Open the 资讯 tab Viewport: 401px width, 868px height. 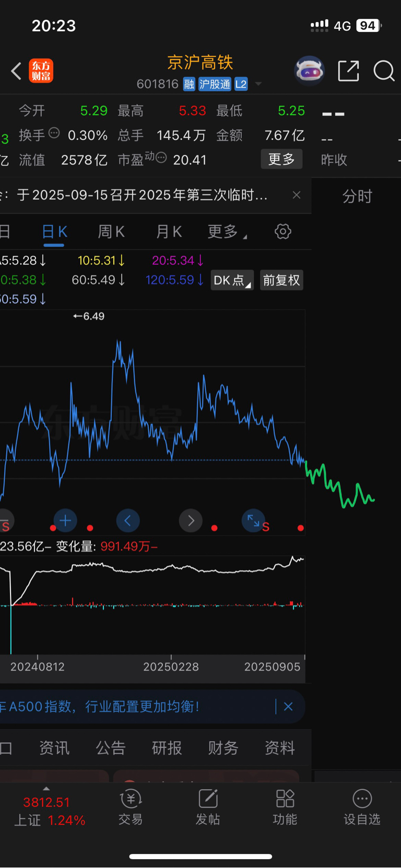[x=54, y=748]
